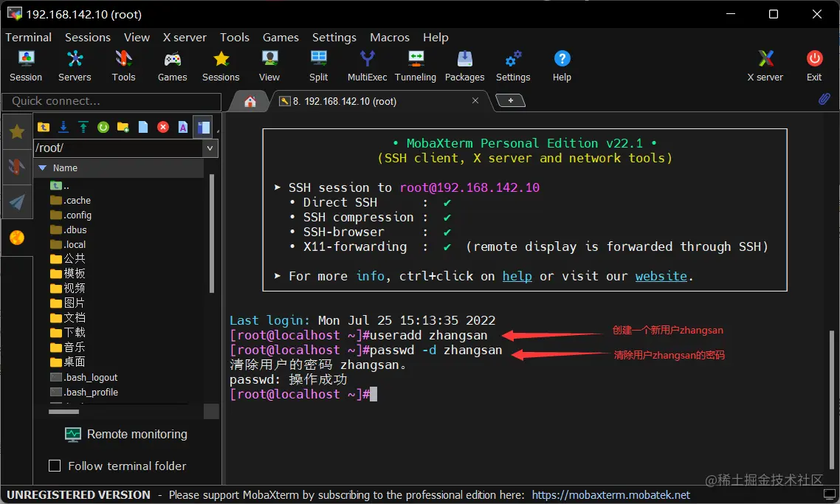Open the Macros paper plane sidebar tab
The width and height of the screenshot is (840, 504).
pyautogui.click(x=17, y=202)
